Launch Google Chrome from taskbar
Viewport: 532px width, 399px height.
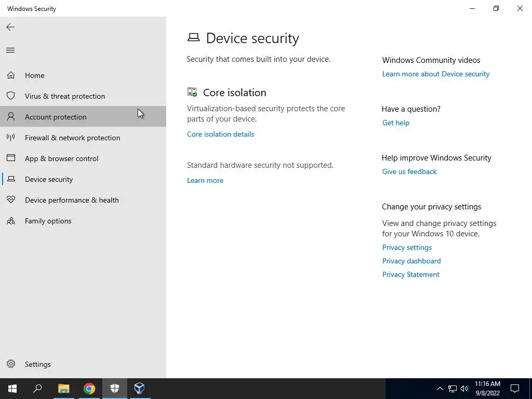coord(89,389)
